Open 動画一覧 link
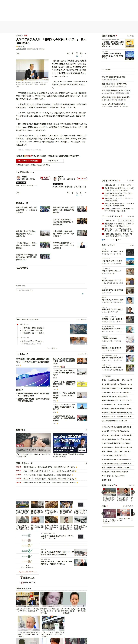138x644 pixels. point(131,485)
